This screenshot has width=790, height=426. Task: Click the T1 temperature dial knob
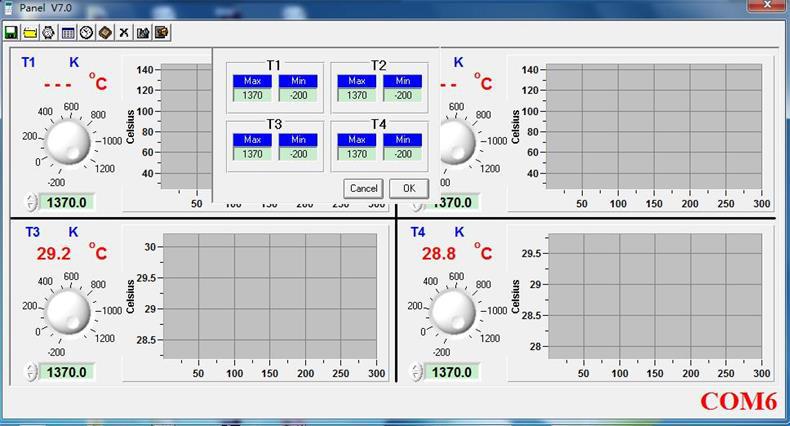(x=68, y=142)
